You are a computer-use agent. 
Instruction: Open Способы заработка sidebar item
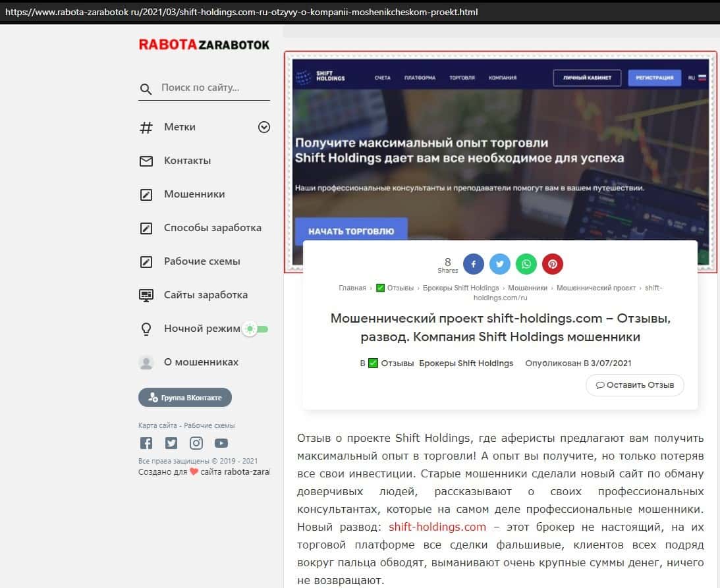tap(213, 228)
